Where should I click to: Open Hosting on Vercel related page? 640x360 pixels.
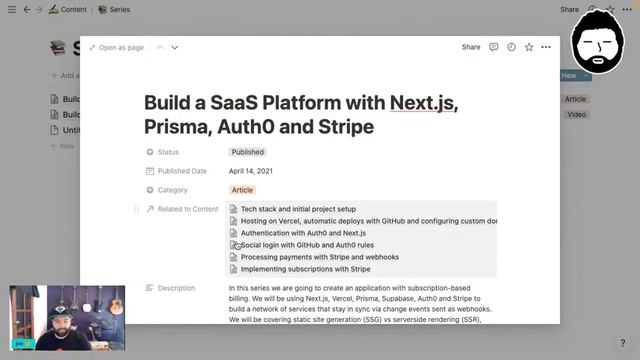[369, 221]
